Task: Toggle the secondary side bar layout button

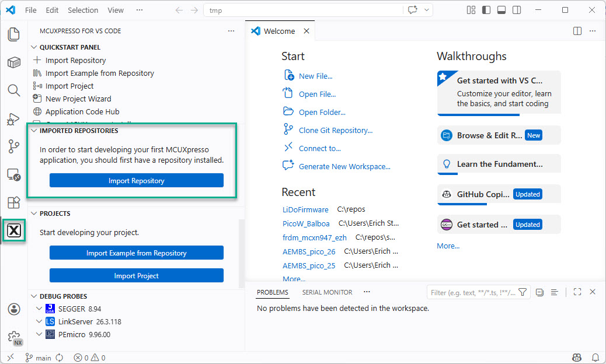Action: (x=517, y=10)
